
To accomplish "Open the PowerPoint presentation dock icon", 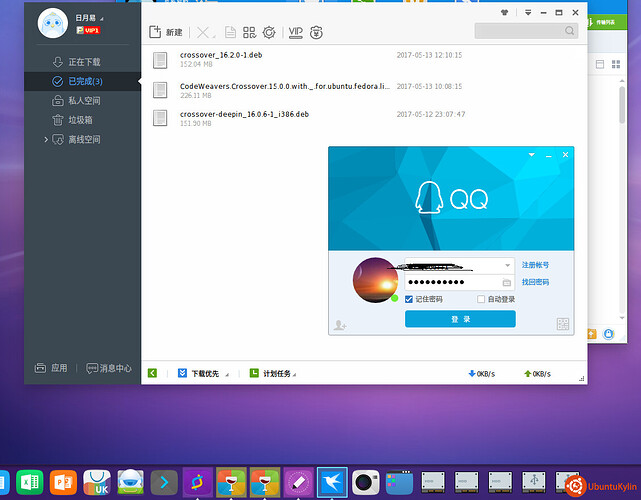I will [63, 483].
